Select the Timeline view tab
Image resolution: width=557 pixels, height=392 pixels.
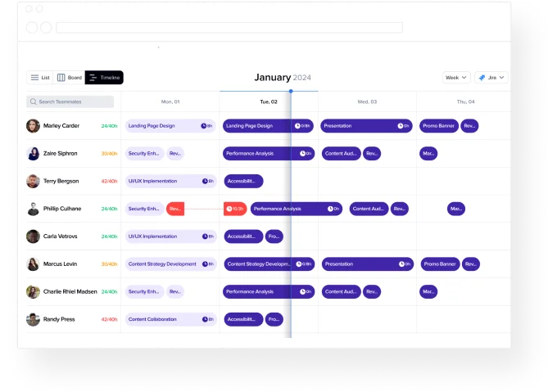[104, 77]
